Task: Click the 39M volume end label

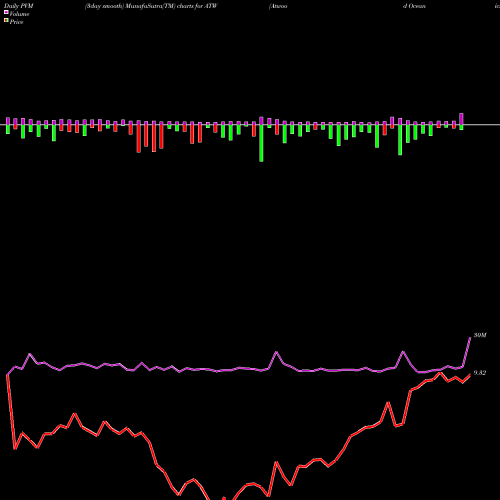Action: [480, 335]
